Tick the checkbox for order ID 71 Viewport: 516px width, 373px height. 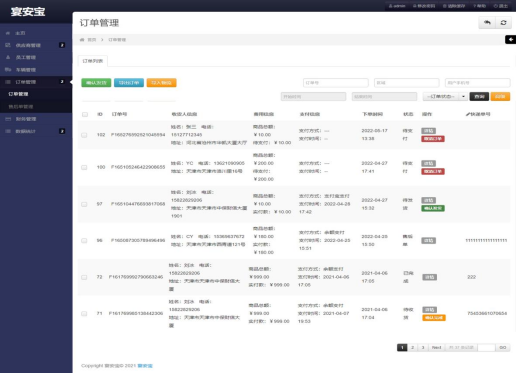tap(84, 313)
